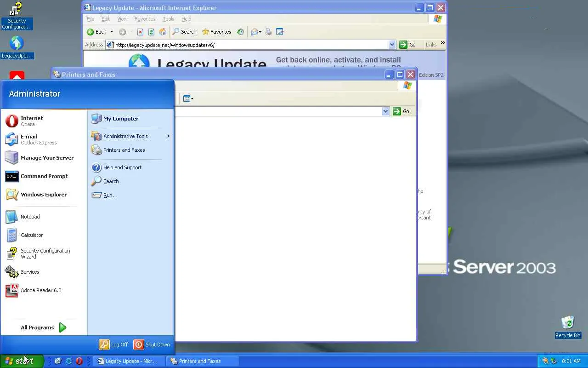The image size is (588, 368).
Task: Stop page loading in Internet Explorer
Action: click(x=140, y=32)
